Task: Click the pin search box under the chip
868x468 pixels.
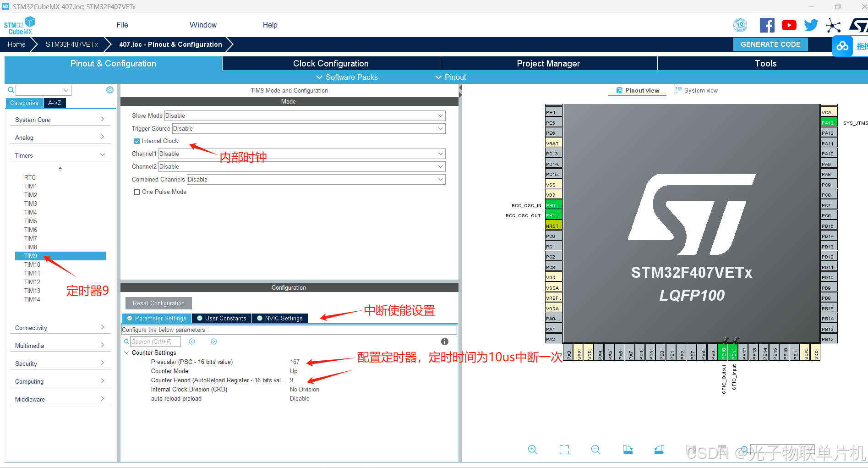Action: point(782,450)
